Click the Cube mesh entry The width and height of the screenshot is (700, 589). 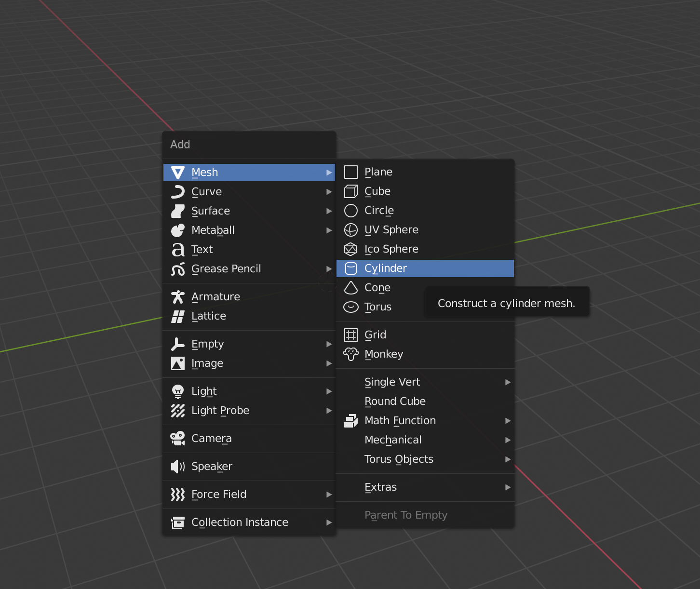click(425, 191)
